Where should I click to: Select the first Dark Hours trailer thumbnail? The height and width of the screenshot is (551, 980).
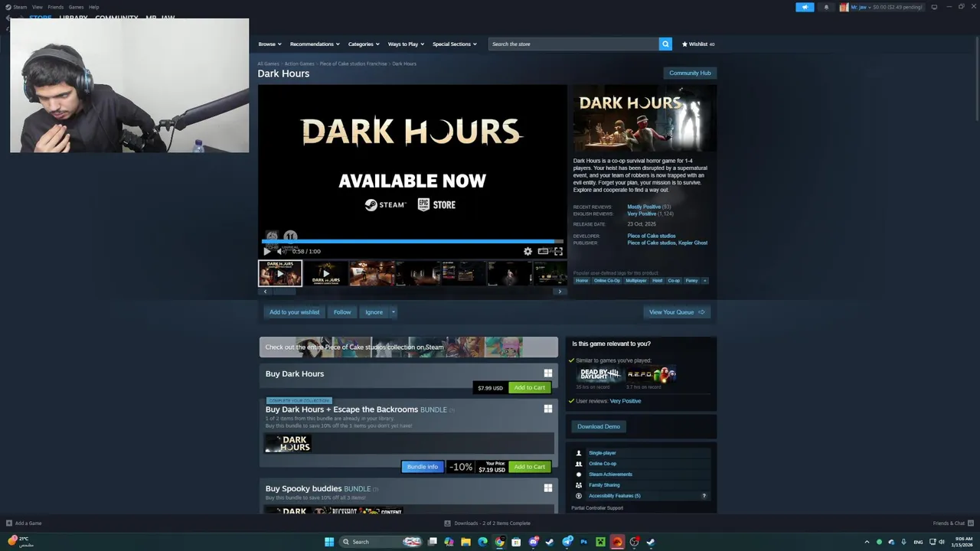(x=280, y=273)
